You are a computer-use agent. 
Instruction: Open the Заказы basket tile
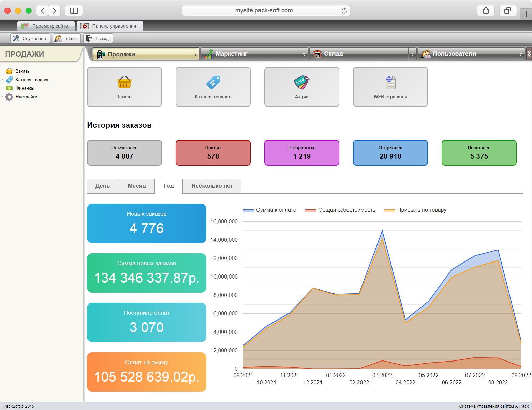pyautogui.click(x=124, y=87)
